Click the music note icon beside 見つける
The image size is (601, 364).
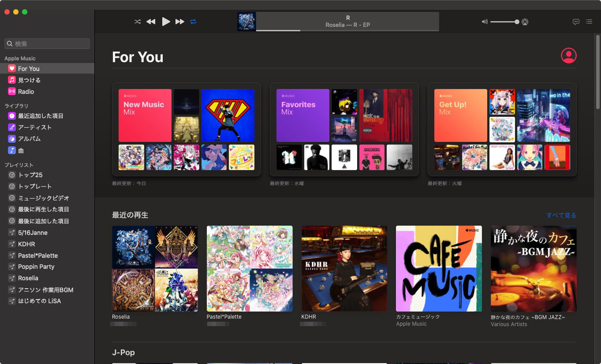click(12, 80)
